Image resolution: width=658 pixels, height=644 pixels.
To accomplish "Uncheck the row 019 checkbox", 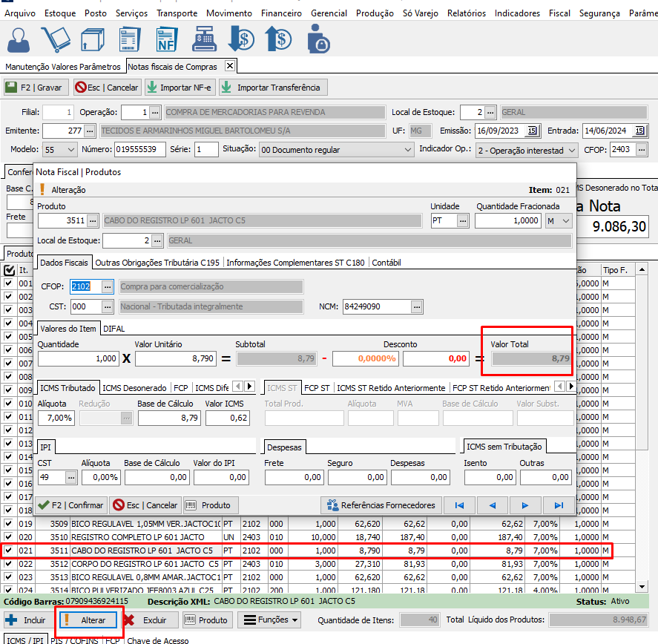I will [x=9, y=522].
